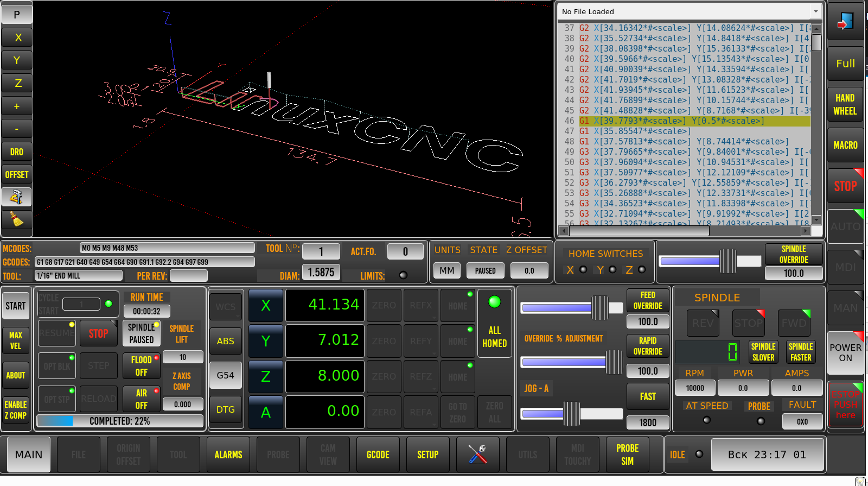The height and width of the screenshot is (486, 868).
Task: Open the PROBE SIM tab
Action: (628, 455)
